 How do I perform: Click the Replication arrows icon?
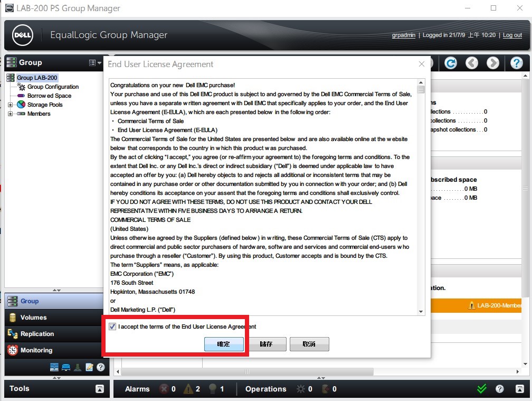pyautogui.click(x=13, y=334)
